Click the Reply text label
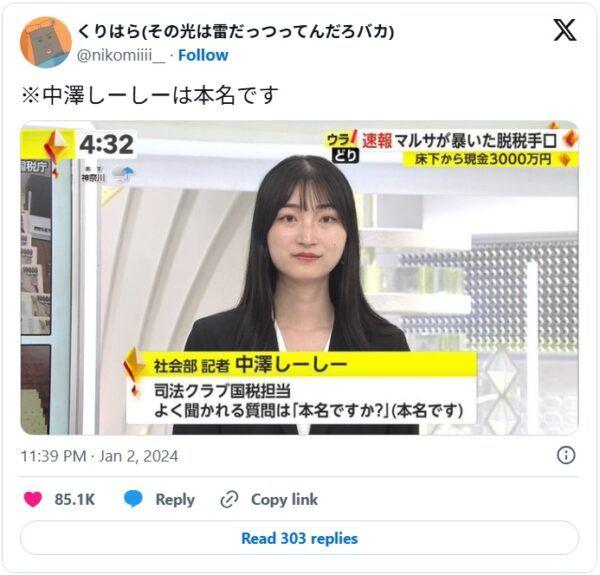 (175, 499)
